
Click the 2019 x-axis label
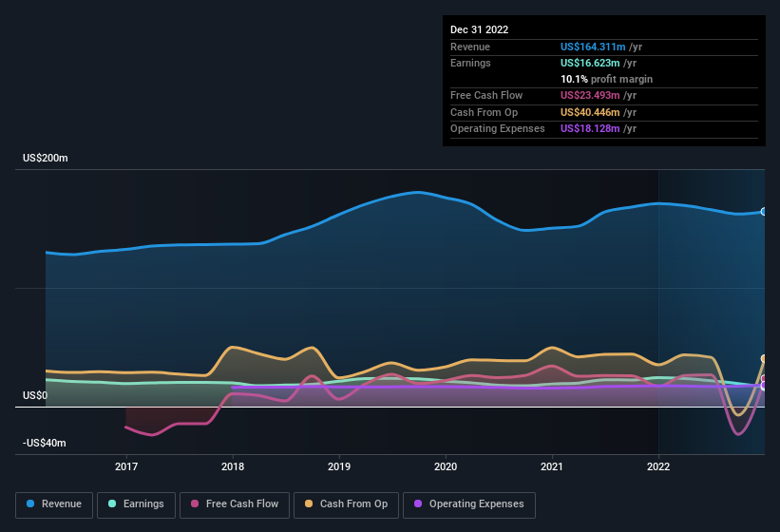pos(339,466)
